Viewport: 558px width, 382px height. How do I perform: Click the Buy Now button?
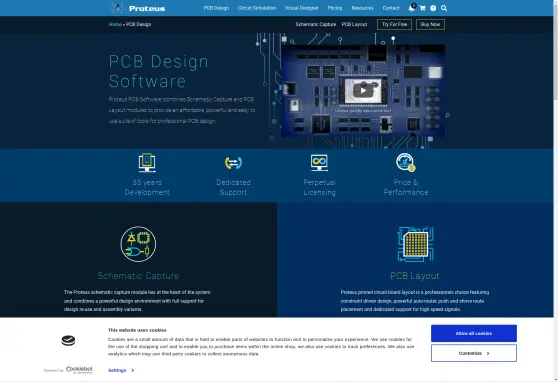click(430, 24)
